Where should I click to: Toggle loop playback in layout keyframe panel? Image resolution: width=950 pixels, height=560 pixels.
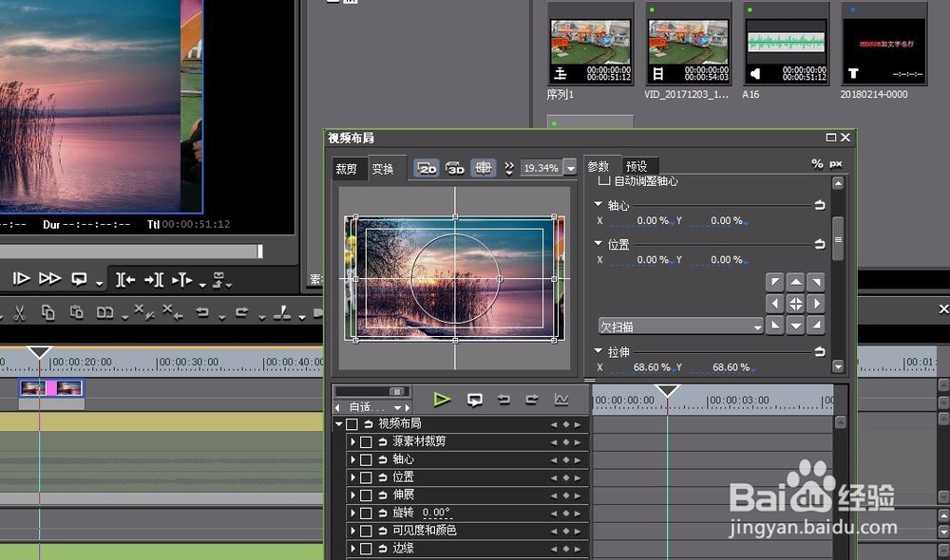[475, 400]
